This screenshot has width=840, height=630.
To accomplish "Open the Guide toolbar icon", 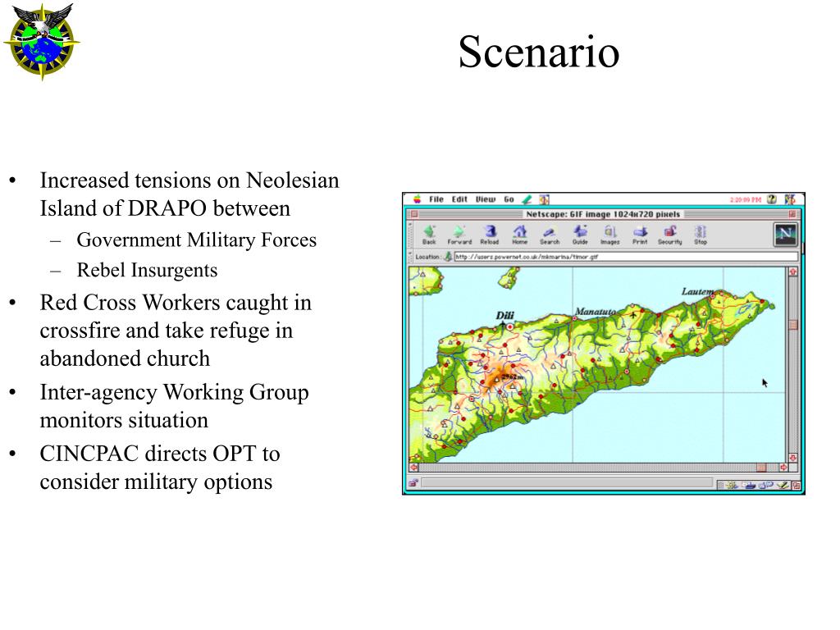I will coord(580,231).
